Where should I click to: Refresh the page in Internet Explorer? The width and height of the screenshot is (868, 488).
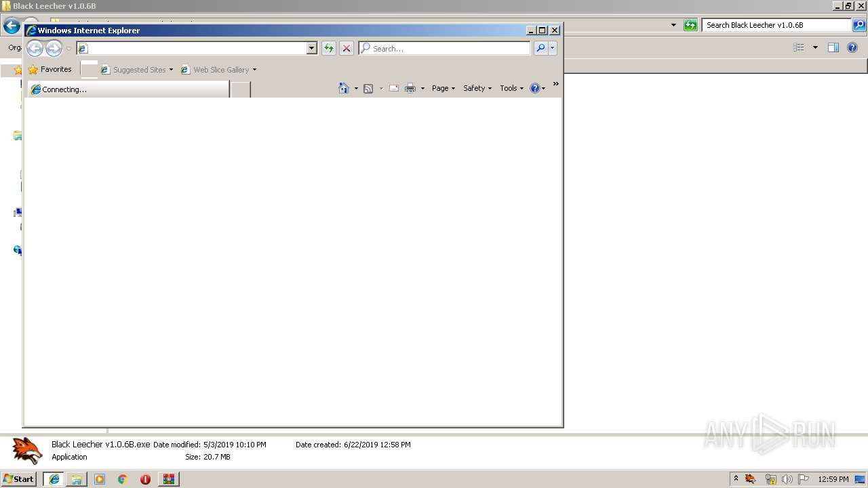[x=329, y=48]
